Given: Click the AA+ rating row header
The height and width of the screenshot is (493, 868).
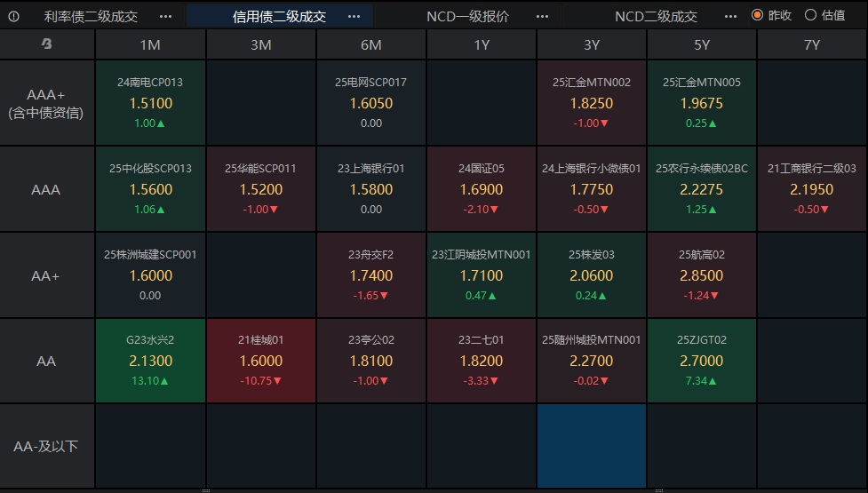Looking at the screenshot, I should point(46,275).
